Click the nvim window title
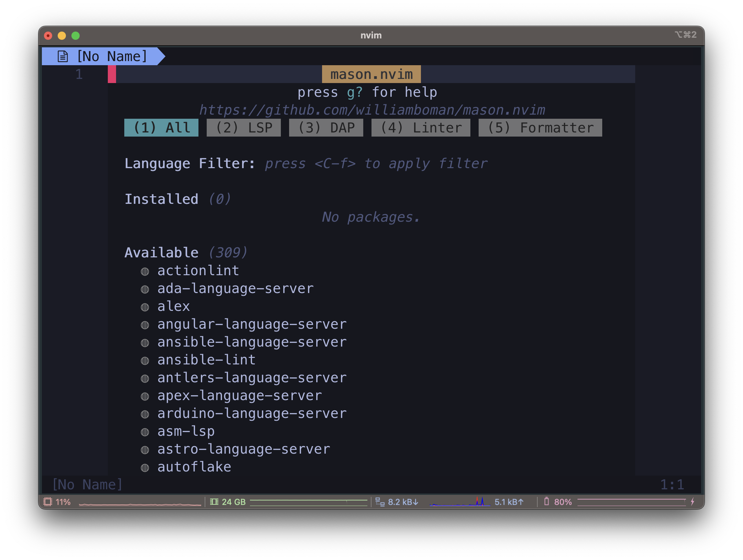The height and width of the screenshot is (560, 743). (x=371, y=35)
